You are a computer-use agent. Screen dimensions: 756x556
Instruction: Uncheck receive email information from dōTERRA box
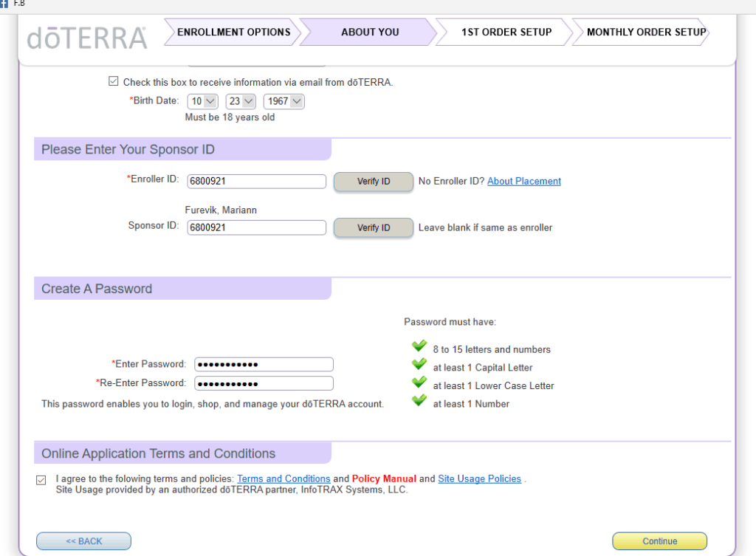point(113,81)
